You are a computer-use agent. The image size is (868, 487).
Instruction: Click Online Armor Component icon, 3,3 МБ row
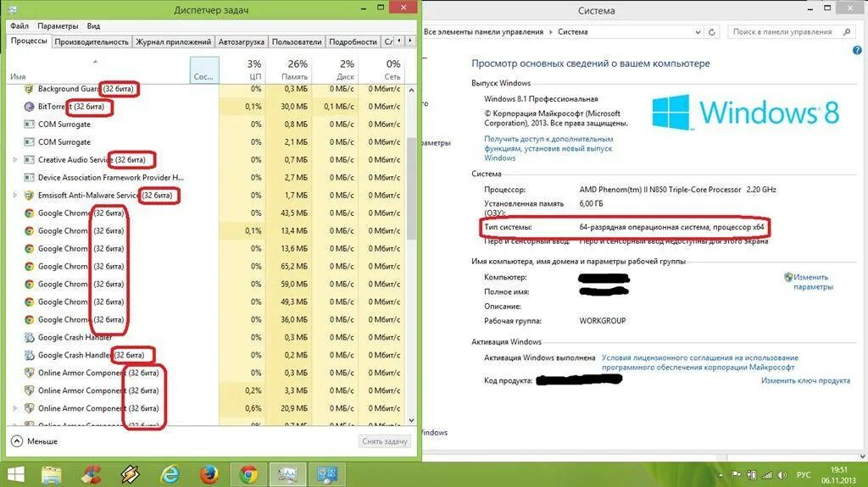click(30, 390)
